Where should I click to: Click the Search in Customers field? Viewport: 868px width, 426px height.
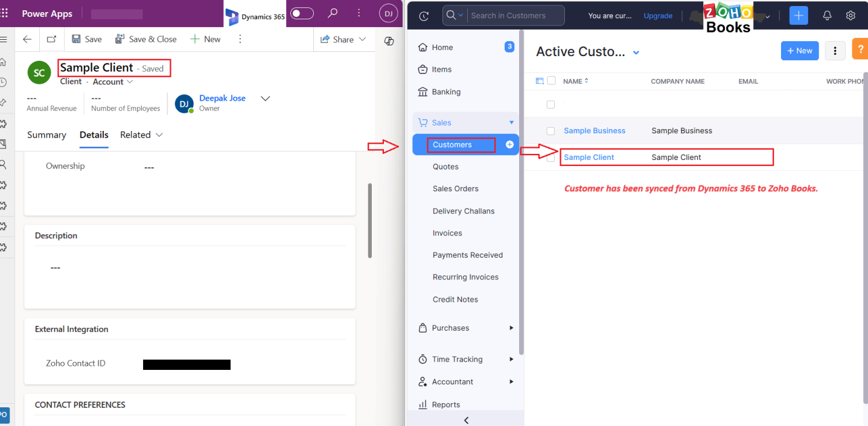click(x=516, y=16)
